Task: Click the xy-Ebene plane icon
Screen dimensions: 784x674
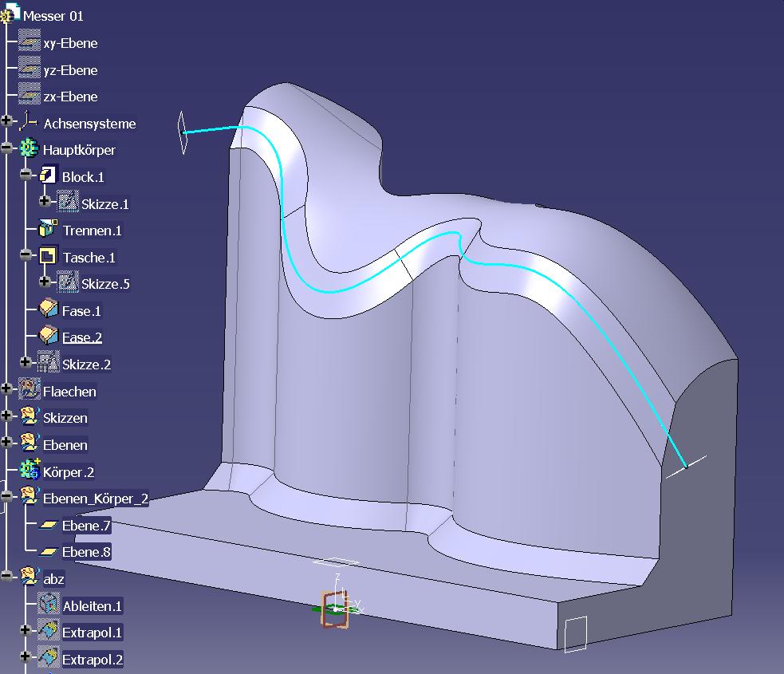Action: click(x=29, y=41)
